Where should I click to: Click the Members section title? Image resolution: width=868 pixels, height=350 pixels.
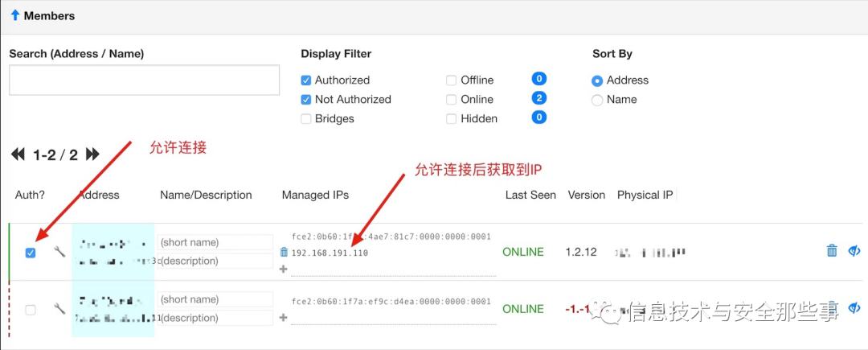click(49, 16)
